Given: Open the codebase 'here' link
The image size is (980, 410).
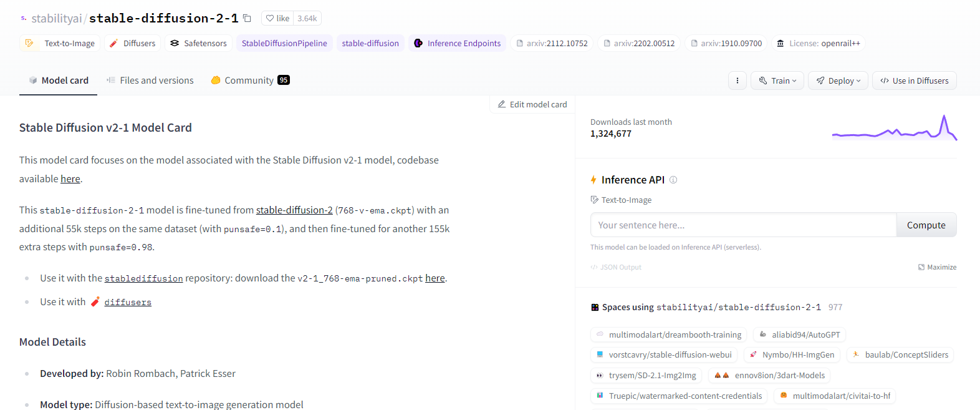Looking at the screenshot, I should pos(70,179).
